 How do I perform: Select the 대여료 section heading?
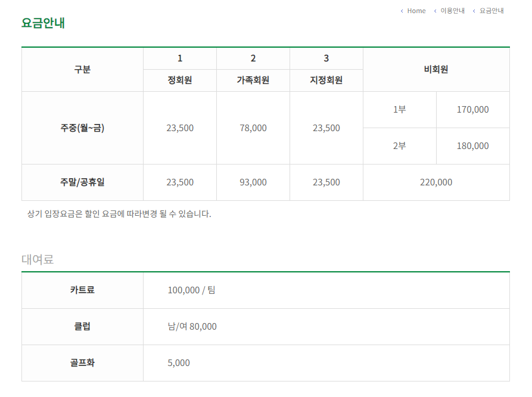[38, 259]
